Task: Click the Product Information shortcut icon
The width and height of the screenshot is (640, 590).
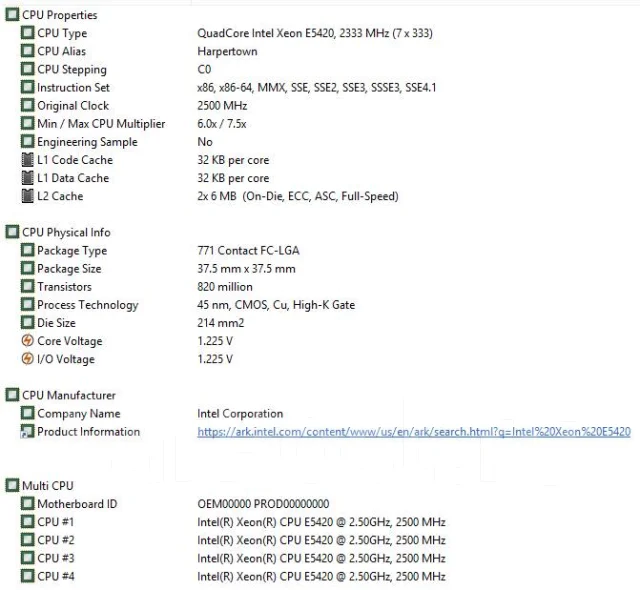Action: point(27,431)
